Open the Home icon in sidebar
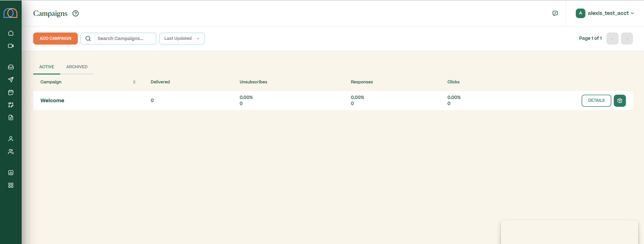Screen dimensions: 644x244 pyautogui.click(x=11, y=33)
